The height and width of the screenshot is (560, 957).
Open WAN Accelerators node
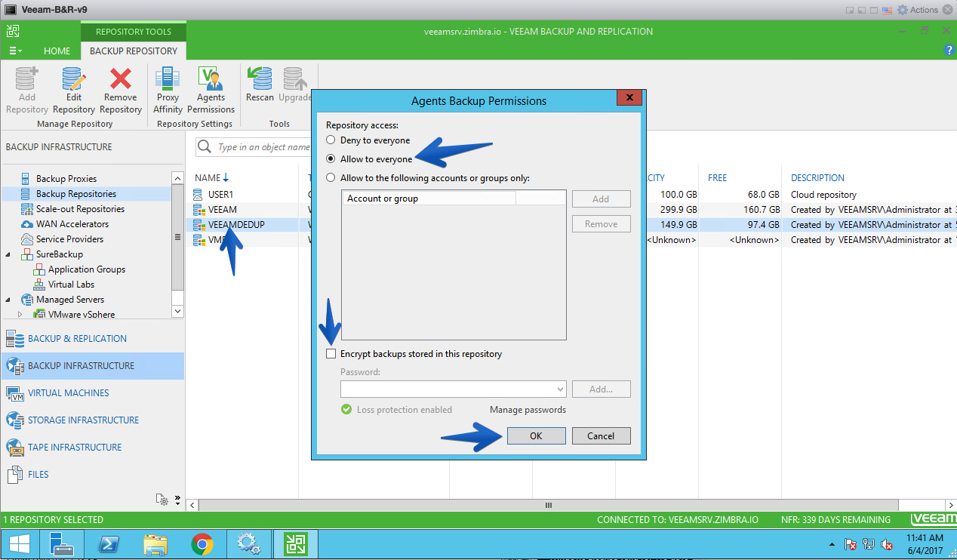coord(72,224)
